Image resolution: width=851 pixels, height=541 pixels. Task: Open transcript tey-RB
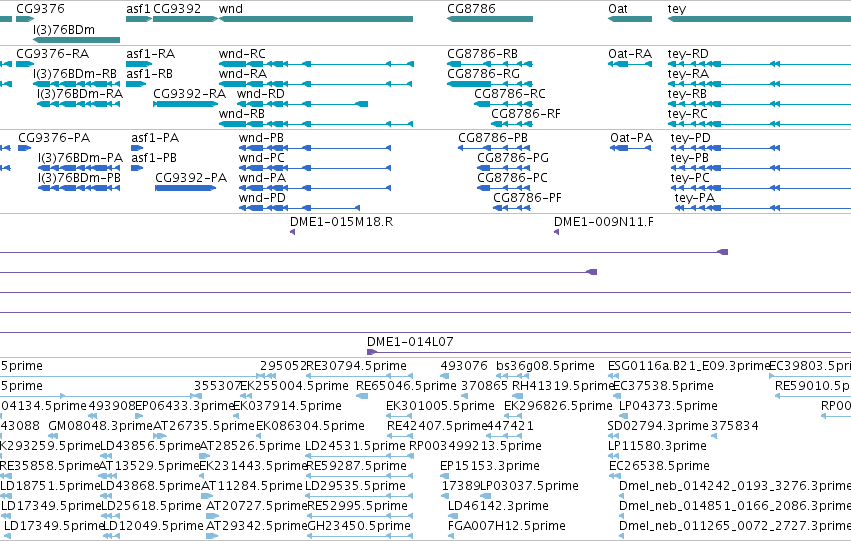[687, 94]
